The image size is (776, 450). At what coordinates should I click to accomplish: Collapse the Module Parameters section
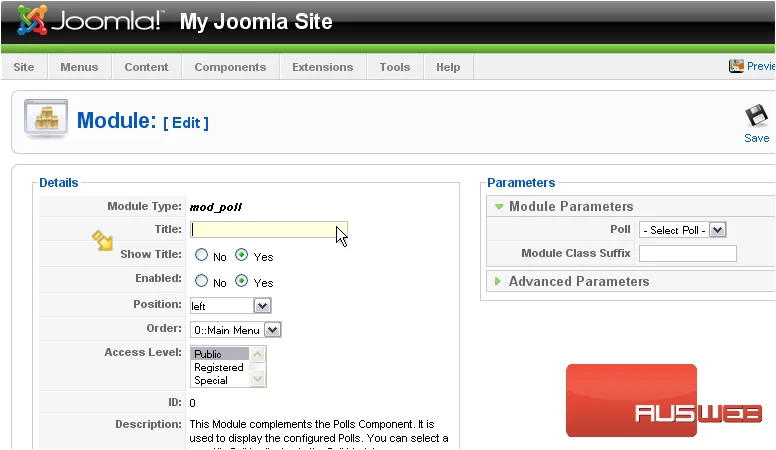coord(571,206)
